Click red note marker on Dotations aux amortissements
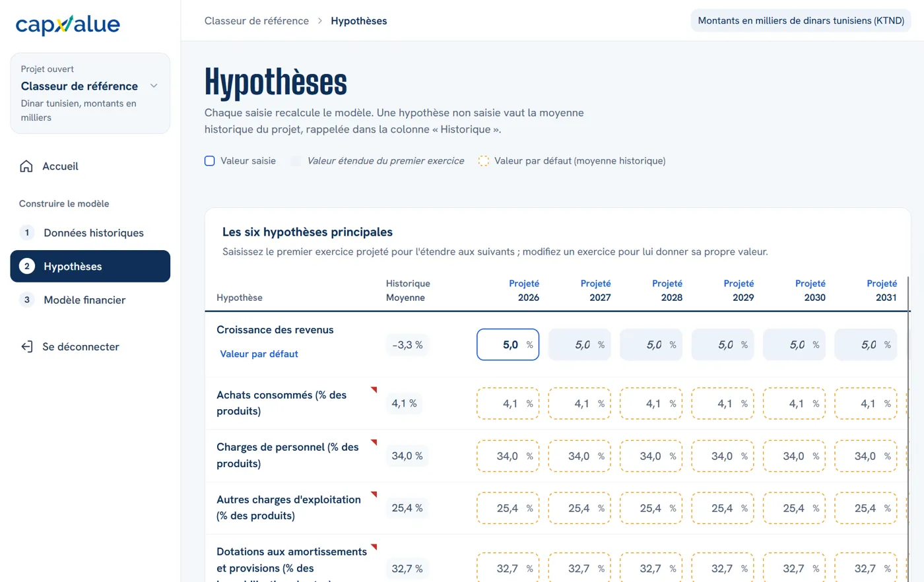The height and width of the screenshot is (582, 924). (374, 547)
